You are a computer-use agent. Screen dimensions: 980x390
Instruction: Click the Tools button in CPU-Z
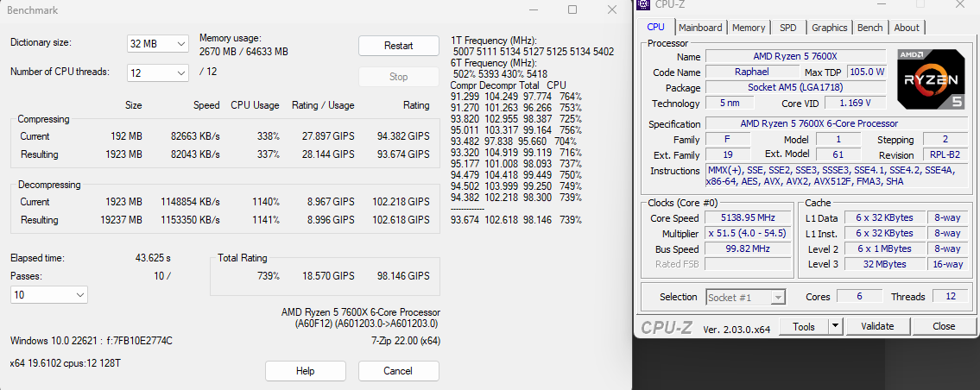(804, 326)
